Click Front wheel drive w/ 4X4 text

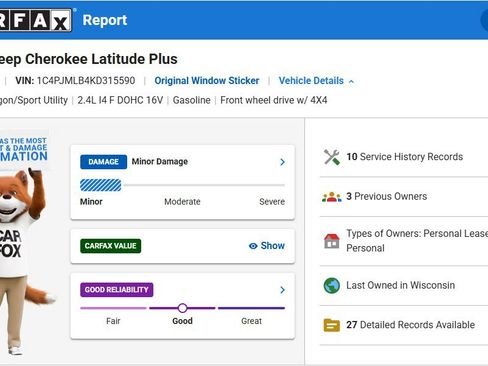(274, 100)
